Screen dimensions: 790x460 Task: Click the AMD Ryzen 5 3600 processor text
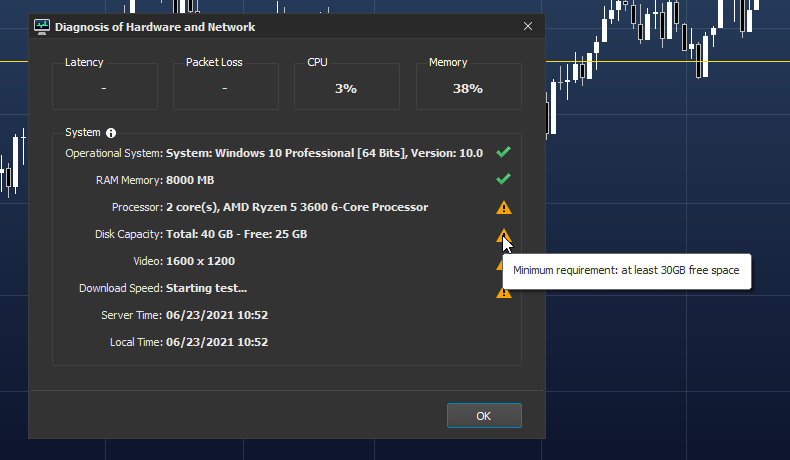point(297,207)
